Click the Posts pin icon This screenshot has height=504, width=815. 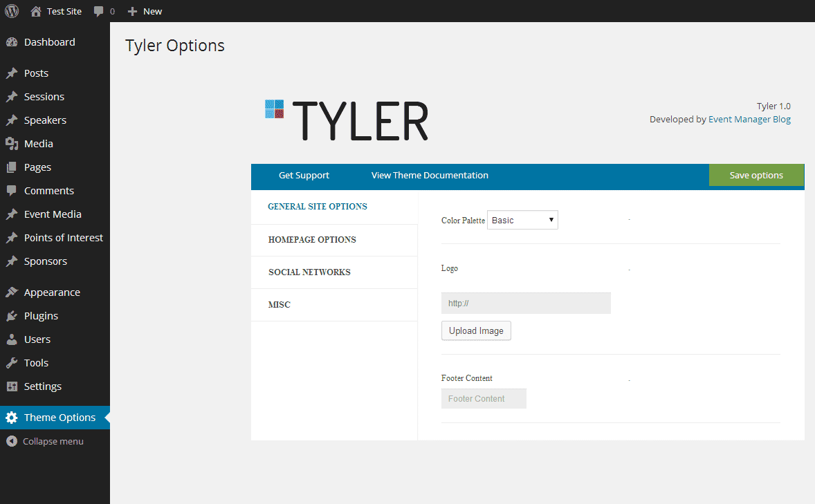click(12, 73)
